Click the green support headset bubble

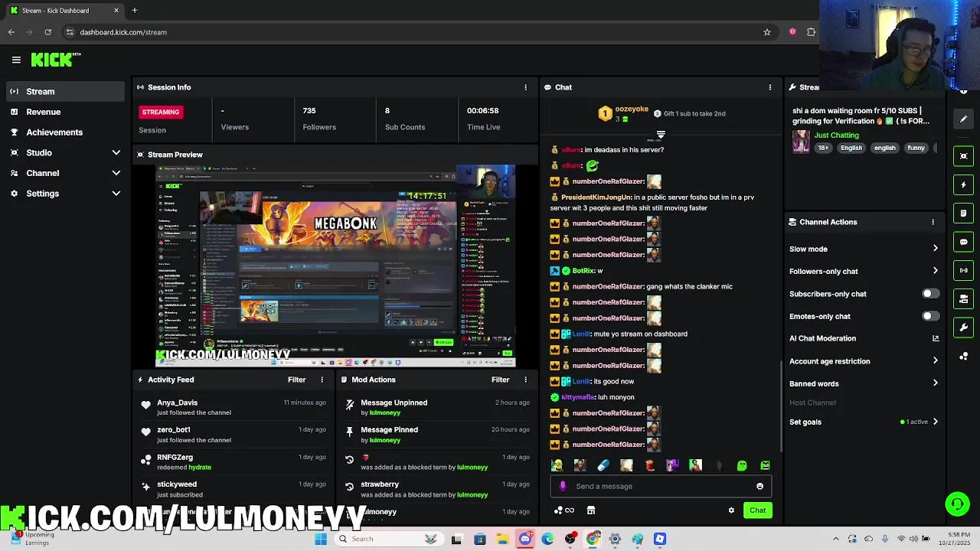pyautogui.click(x=957, y=504)
